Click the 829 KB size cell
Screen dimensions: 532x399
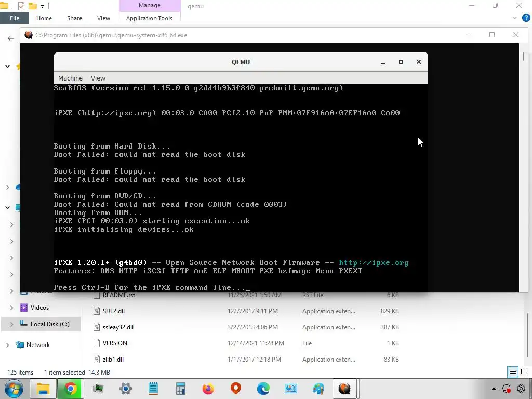(x=390, y=311)
